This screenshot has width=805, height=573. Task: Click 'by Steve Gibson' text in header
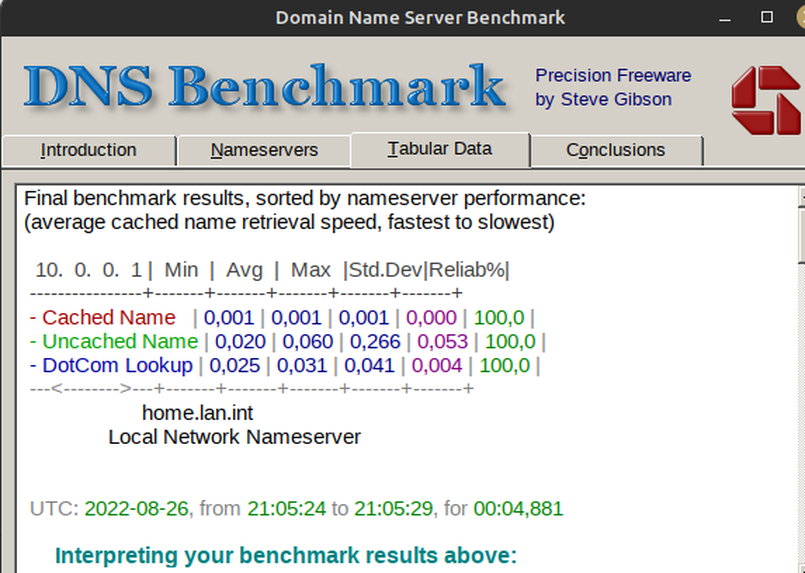(603, 99)
